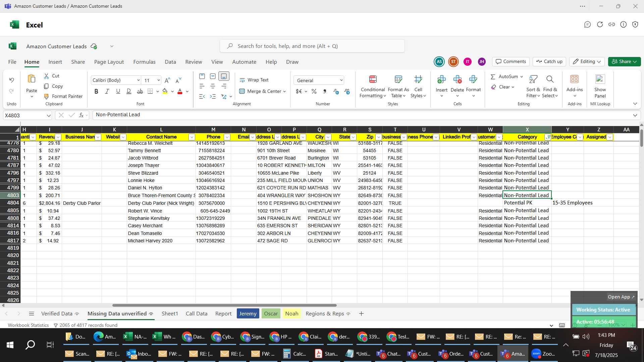Click the Workbook Statistics link

[x=28, y=325]
